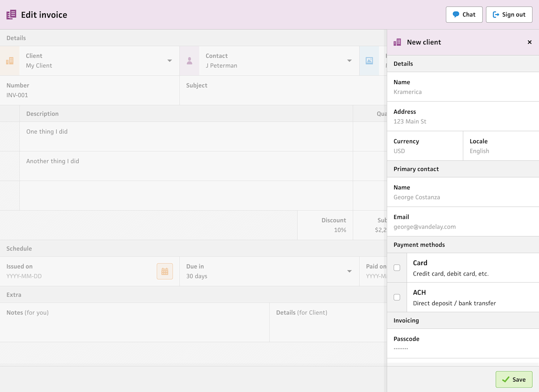Edit the client Name field showing Kramerica
Image resolution: width=539 pixels, height=392 pixels.
pos(463,87)
